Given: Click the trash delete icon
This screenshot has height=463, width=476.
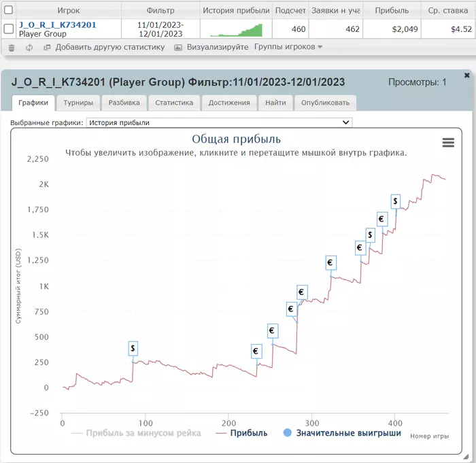Looking at the screenshot, I should 11,48.
